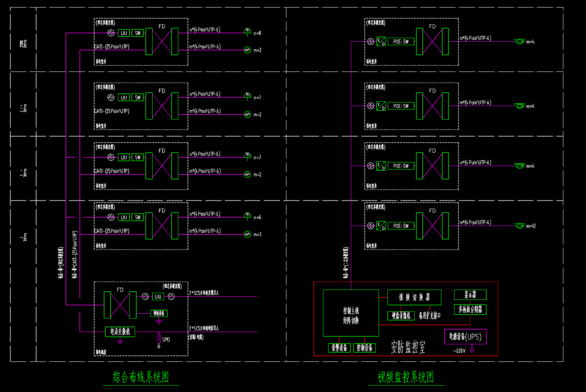Select the ground symbol under 电话交换机
586x392 pixels.
tap(120, 340)
